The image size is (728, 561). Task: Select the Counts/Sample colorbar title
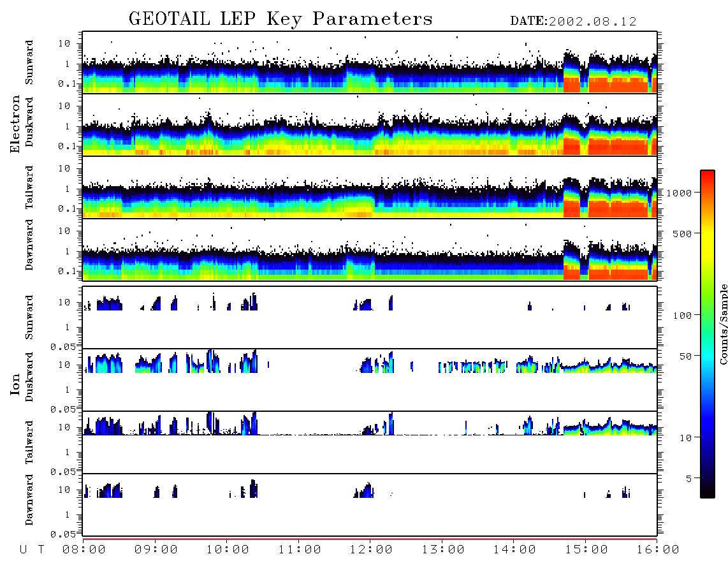[x=723, y=324]
